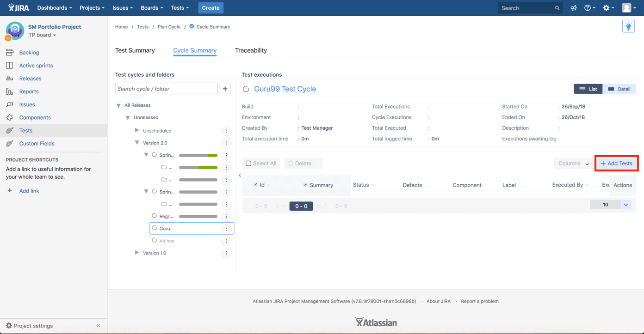Click the feedback megaphone icon
Viewport: 644px width, 334px height.
(574, 8)
